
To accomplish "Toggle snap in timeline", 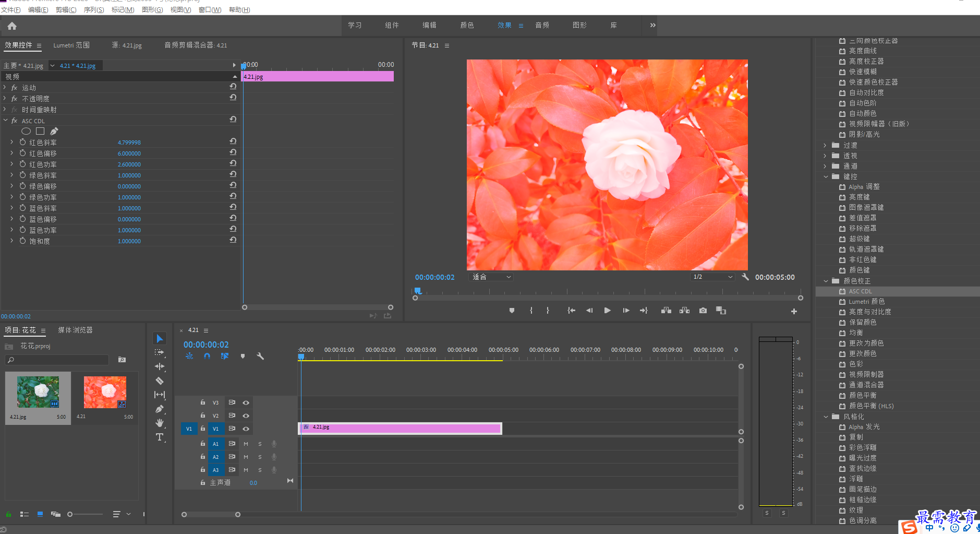I will (x=207, y=356).
